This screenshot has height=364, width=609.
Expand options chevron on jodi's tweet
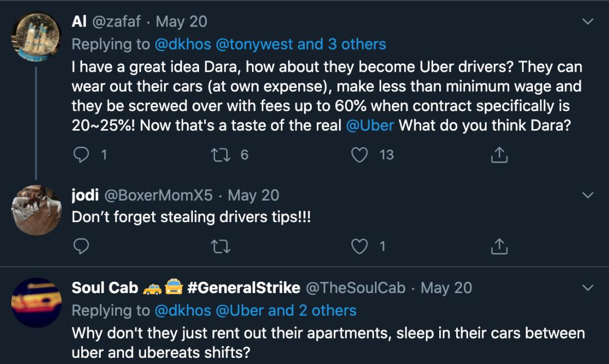click(x=588, y=196)
